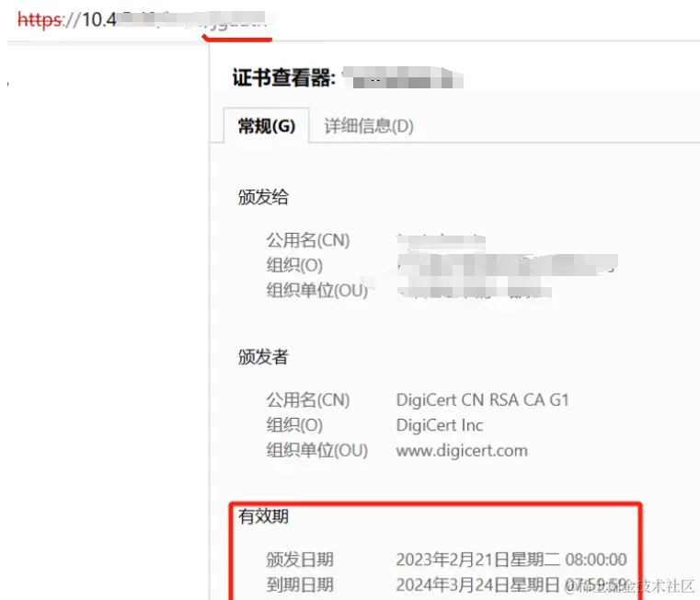Image resolution: width=700 pixels, height=600 pixels.
Task: Click the 证书查看器 dialog title
Action: click(x=284, y=77)
